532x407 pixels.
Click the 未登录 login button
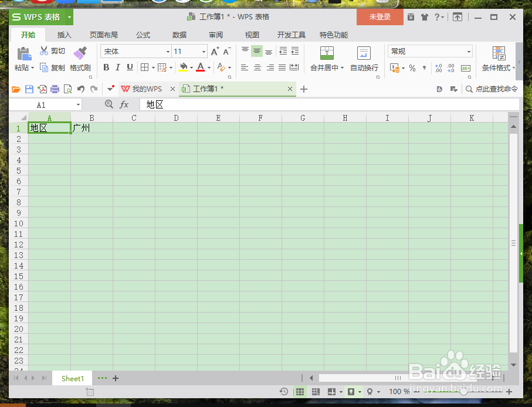coord(379,17)
